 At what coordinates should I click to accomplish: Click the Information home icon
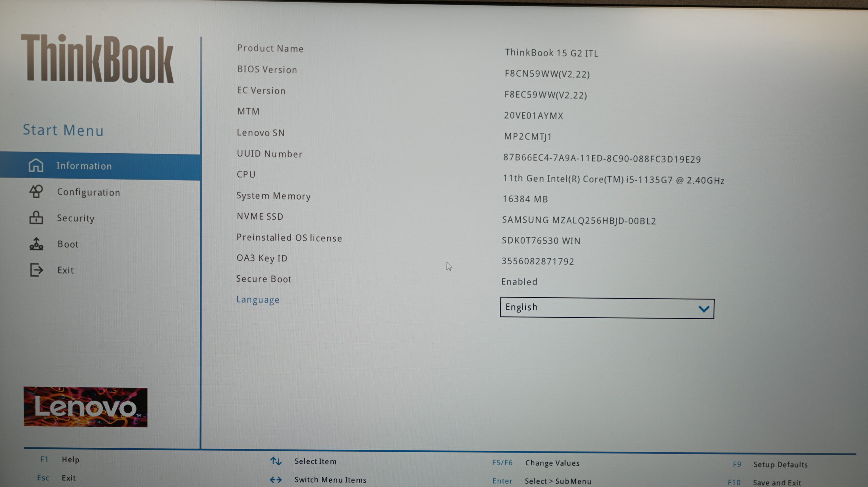tap(36, 165)
